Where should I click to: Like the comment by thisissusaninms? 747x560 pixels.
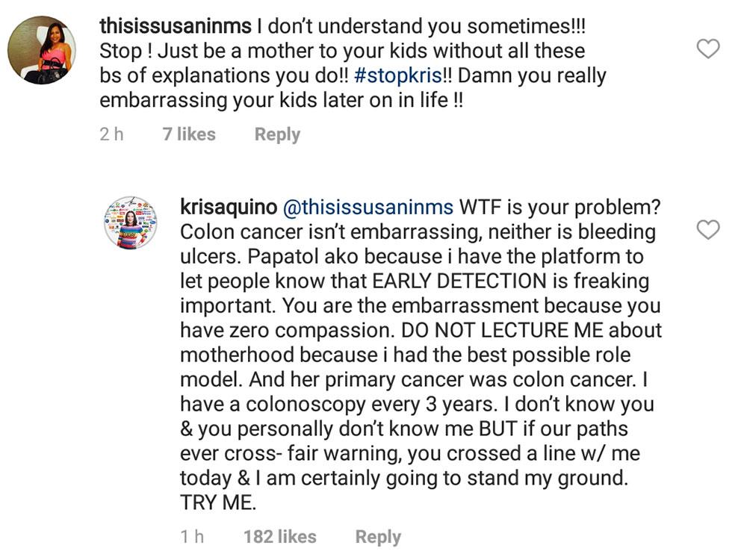coord(707,49)
